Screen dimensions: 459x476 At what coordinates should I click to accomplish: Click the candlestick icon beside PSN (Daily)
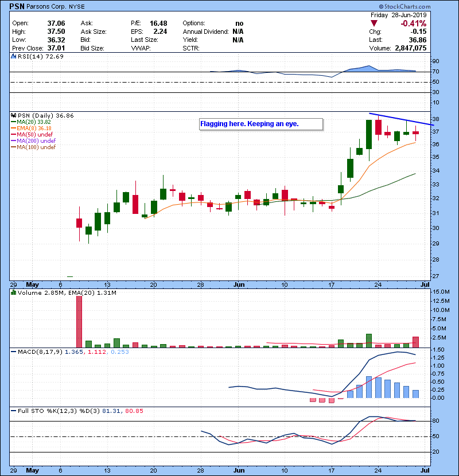pos(13,115)
